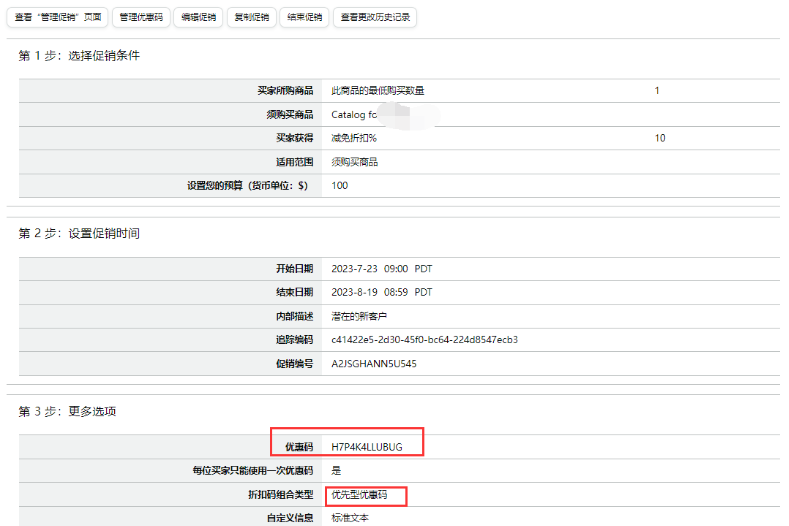Click 此商品的最低购买数量 text
The height and width of the screenshot is (526, 789).
tap(378, 91)
